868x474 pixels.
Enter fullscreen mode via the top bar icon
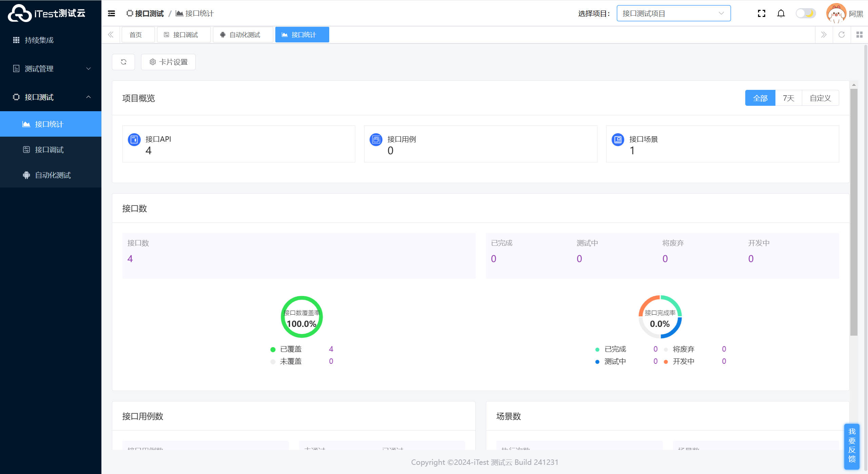[x=762, y=14]
